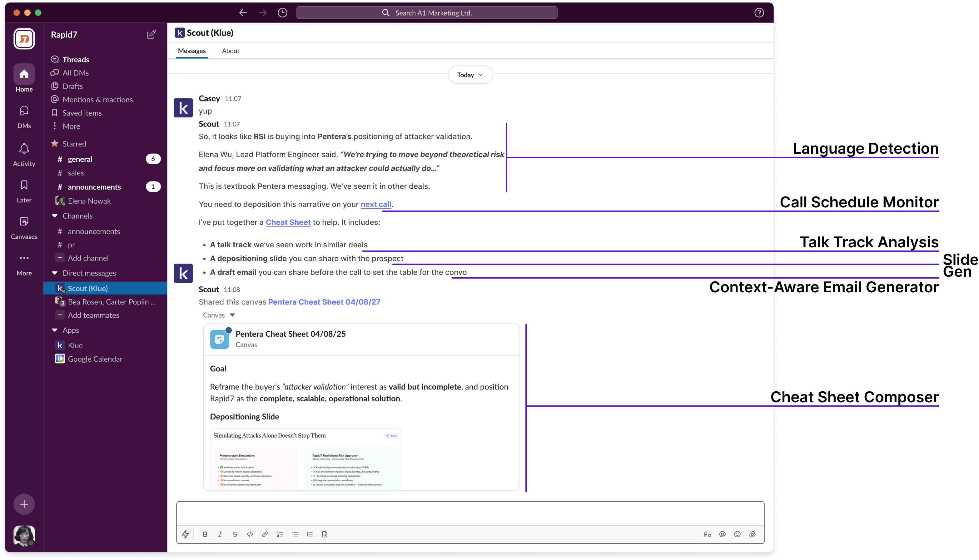Viewport: 979px width, 560px height.
Task: Click the Search A1 Marketing Ltd. field
Action: click(427, 13)
